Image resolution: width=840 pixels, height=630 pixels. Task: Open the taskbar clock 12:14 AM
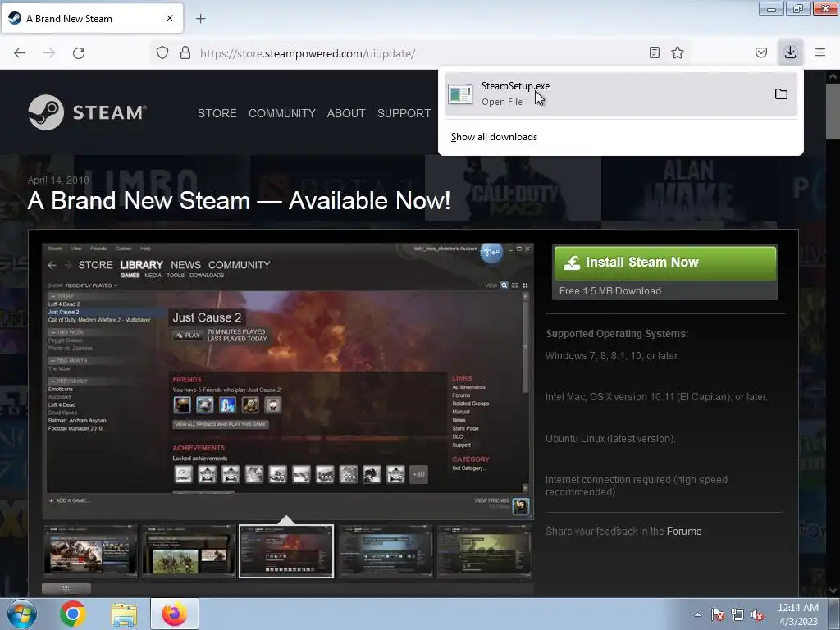pyautogui.click(x=798, y=614)
